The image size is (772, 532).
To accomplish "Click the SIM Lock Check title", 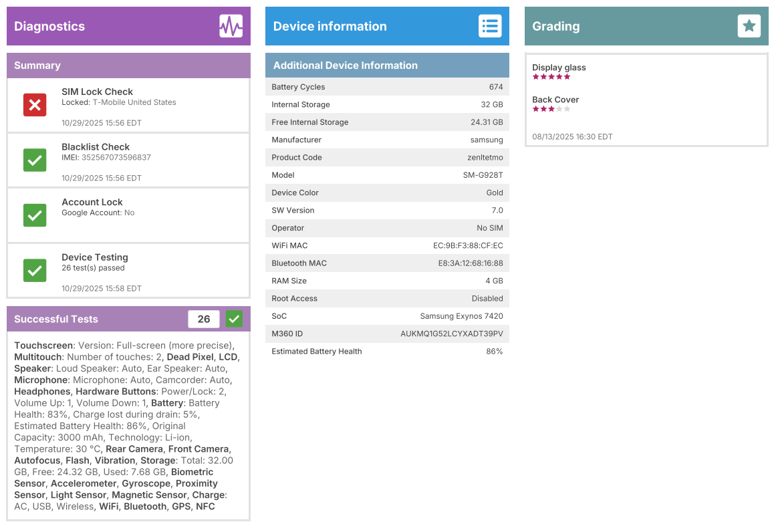I will click(x=97, y=92).
